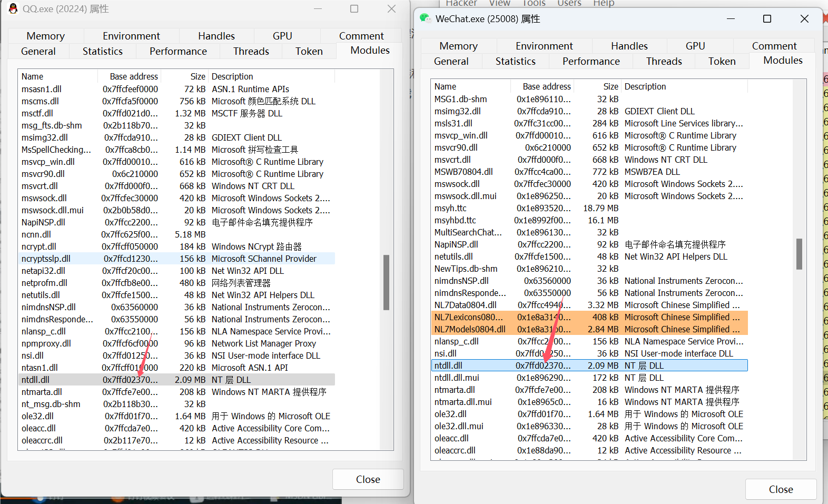
Task: Close the QQ.exe properties with Close button
Action: 368,479
